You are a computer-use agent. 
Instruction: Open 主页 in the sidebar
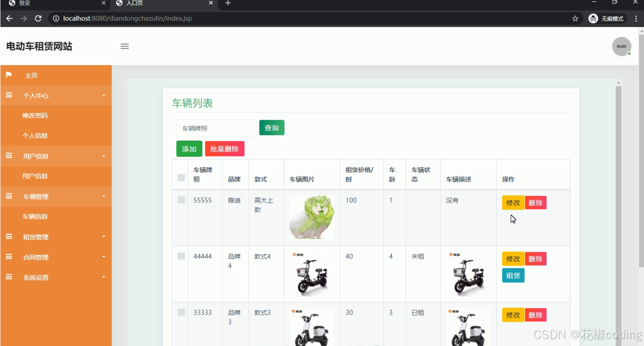[56, 75]
